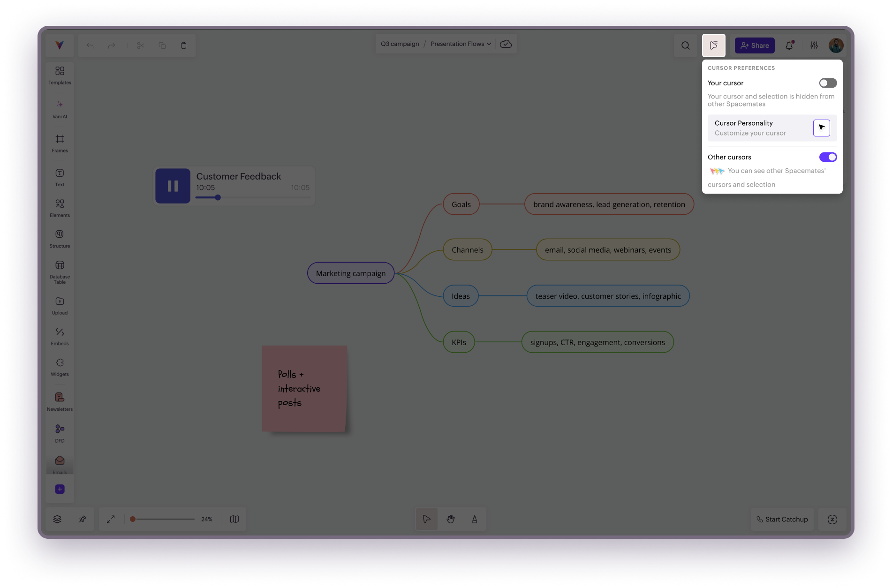Select the Text tool
The height and width of the screenshot is (588, 892).
[x=60, y=177]
